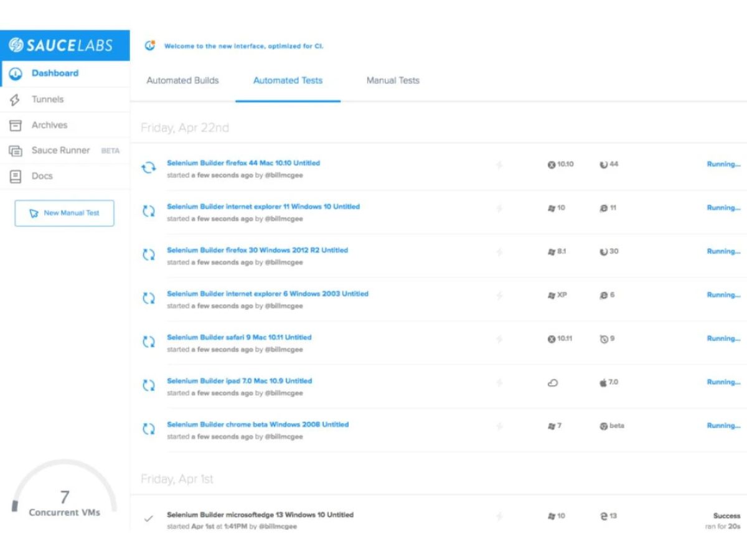747x560 pixels.
Task: Click the lightning bolt icon on internet explorer 11 row
Action: [499, 208]
